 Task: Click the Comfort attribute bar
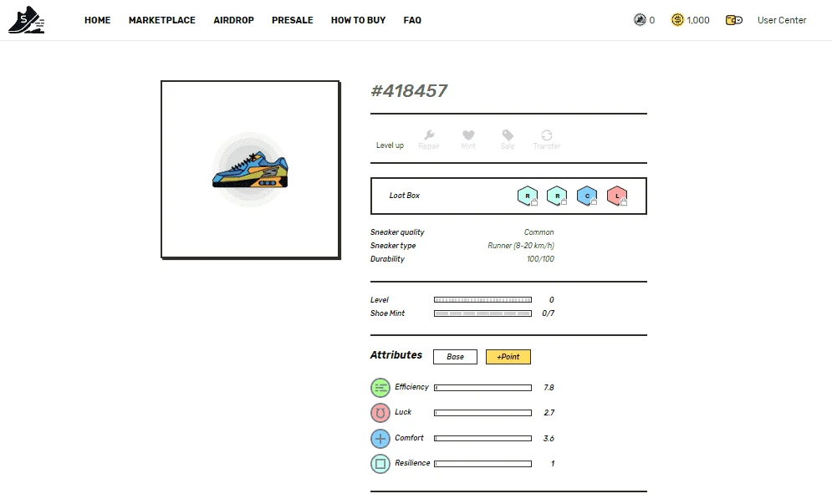(482, 438)
